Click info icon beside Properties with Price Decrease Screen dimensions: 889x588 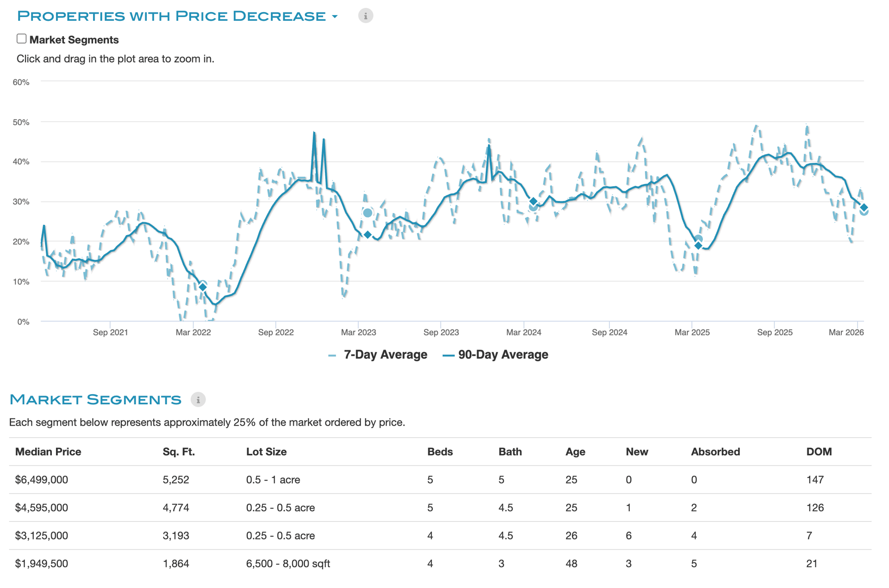[365, 16]
